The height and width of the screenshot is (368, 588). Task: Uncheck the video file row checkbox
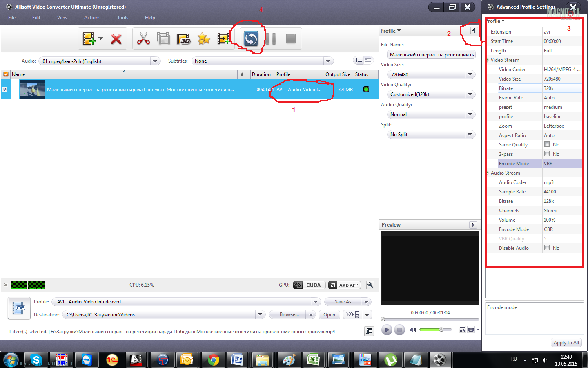pyautogui.click(x=5, y=89)
